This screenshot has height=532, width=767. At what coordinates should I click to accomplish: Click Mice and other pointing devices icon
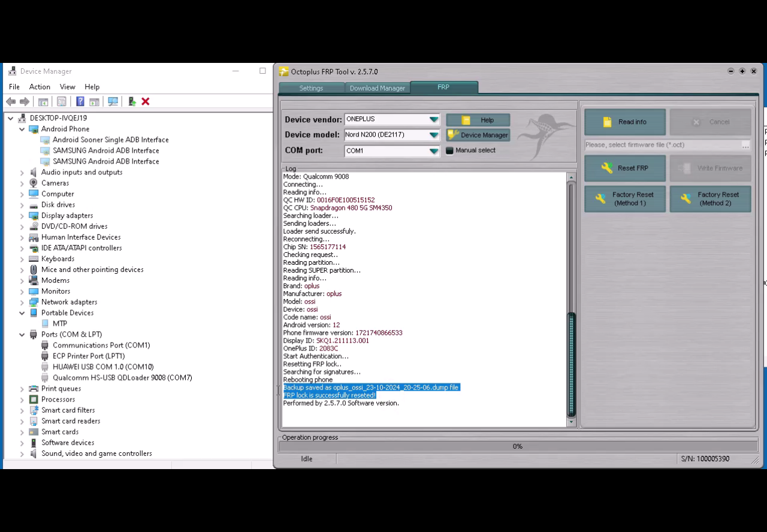click(x=34, y=270)
